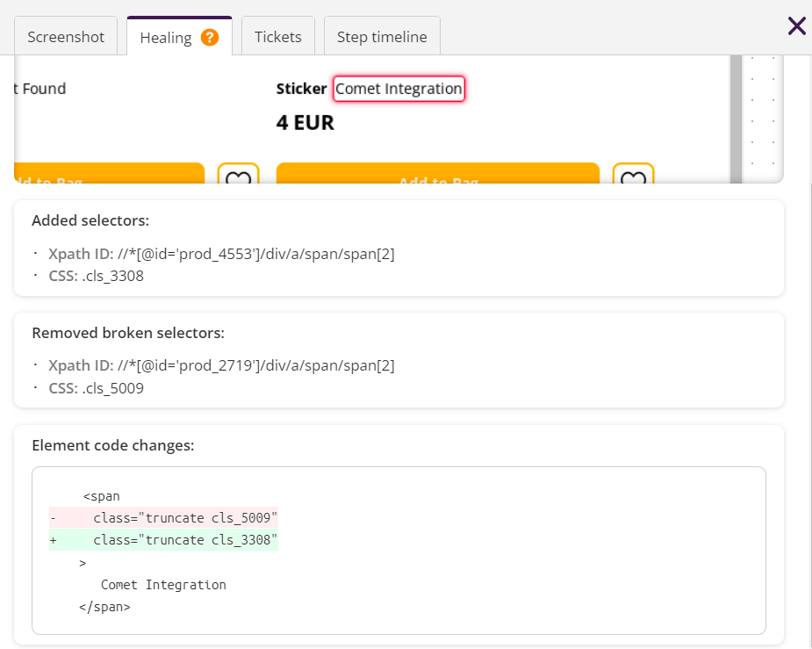
Task: Click the right product's heart wishlist icon
Action: [x=633, y=174]
